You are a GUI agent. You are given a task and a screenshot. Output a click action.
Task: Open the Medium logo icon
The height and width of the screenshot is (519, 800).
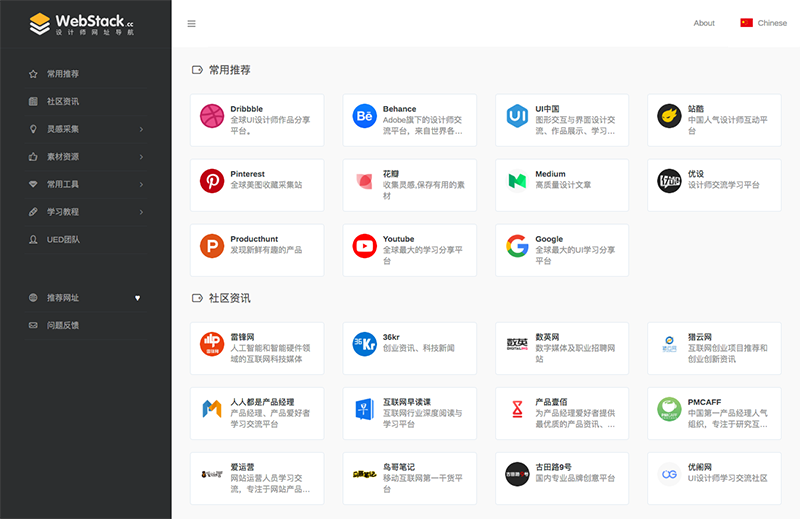(x=517, y=181)
